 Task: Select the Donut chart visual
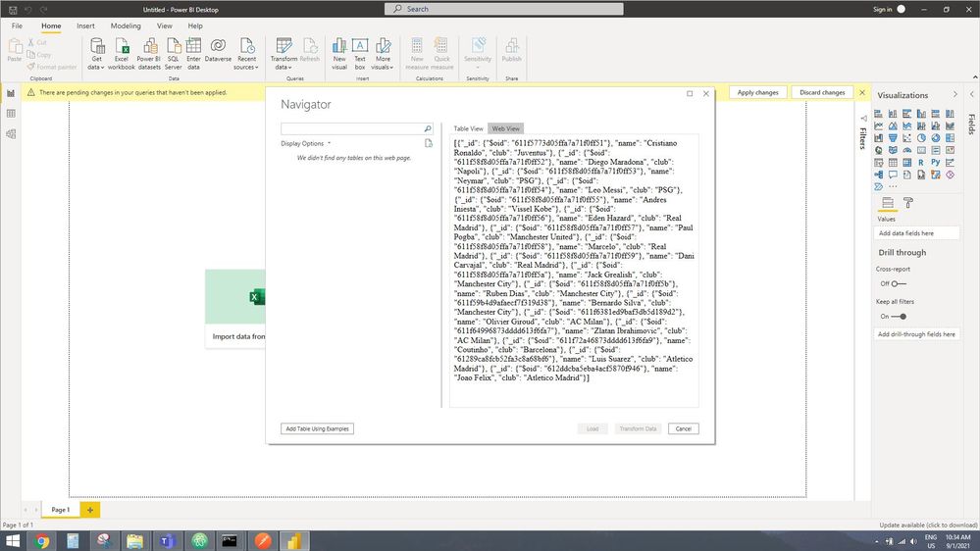tap(936, 138)
